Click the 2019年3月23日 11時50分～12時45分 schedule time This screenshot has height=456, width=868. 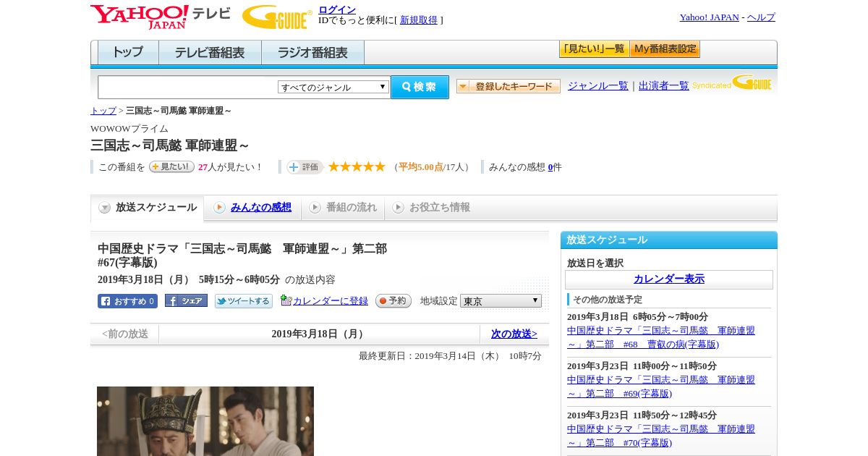tap(642, 415)
